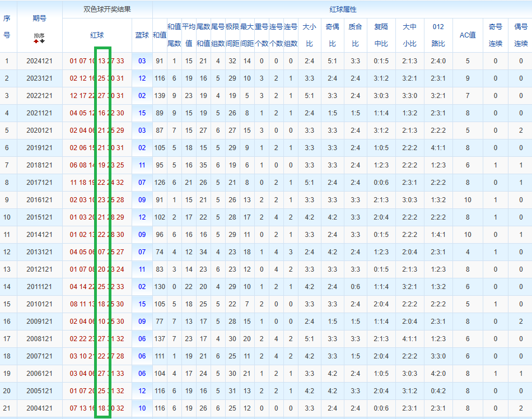Click blue ball 12 in row 2023121
532x419 pixels.
pos(142,78)
